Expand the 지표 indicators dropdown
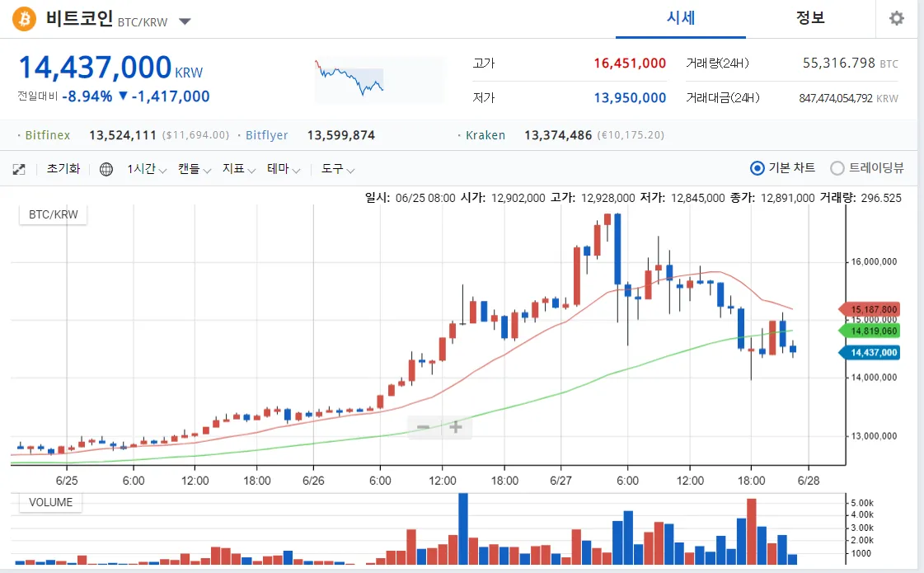The image size is (924, 573). pyautogui.click(x=239, y=169)
